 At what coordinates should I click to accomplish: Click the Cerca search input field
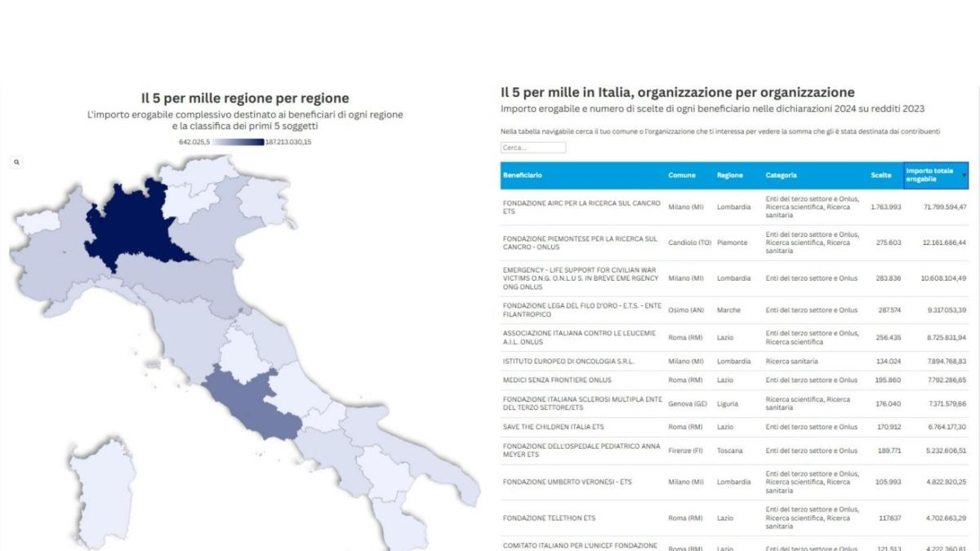533,148
